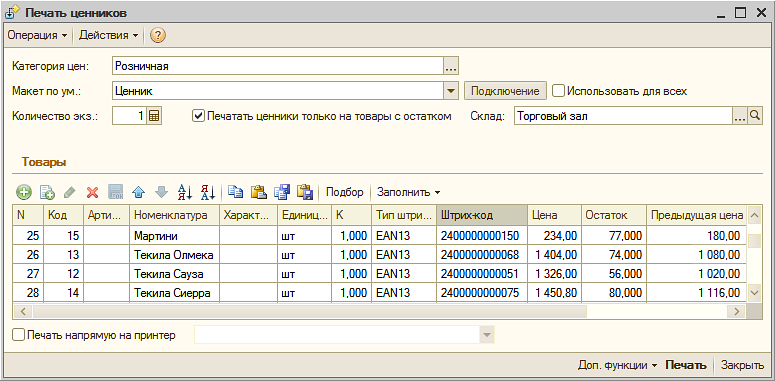Click the magnifier icon next to Склад
775x381 pixels.
pyautogui.click(x=755, y=117)
